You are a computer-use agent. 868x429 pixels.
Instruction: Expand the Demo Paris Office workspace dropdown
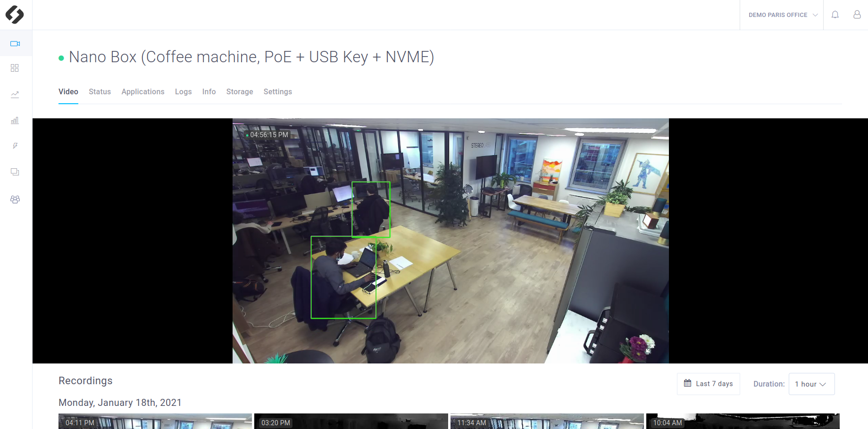pyautogui.click(x=782, y=15)
